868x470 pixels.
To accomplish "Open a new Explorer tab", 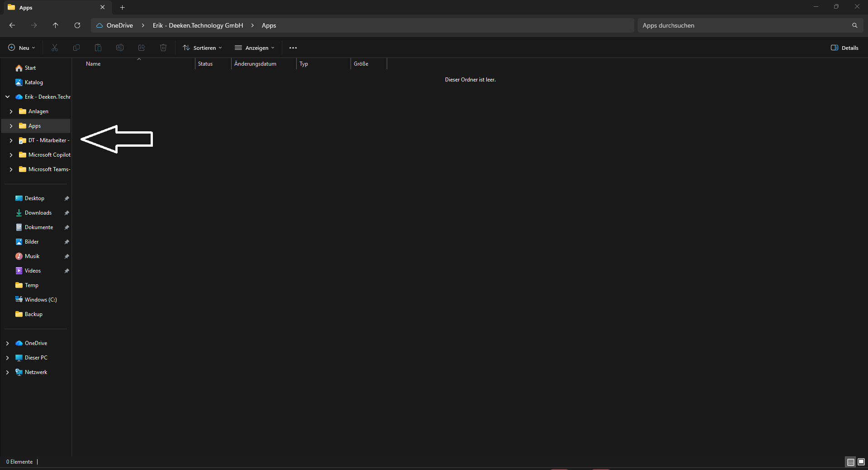I will (x=122, y=7).
